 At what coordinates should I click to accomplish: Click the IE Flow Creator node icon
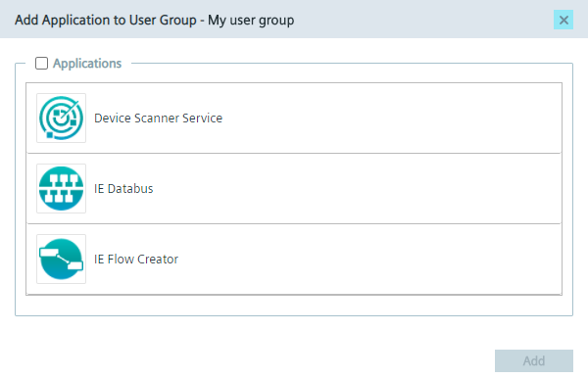[61, 260]
